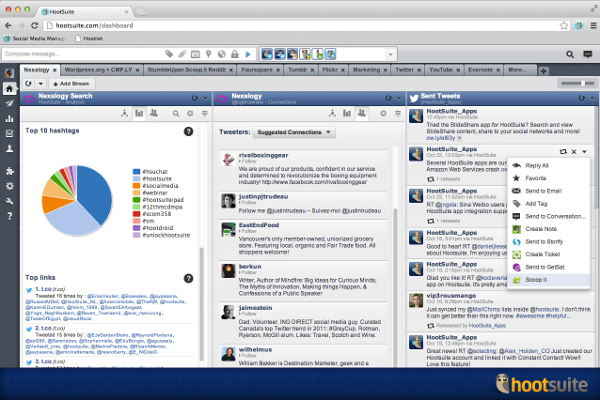This screenshot has height=400, width=600.
Task: Expand Nexalogy stream header menu arrow
Action: 399,98
